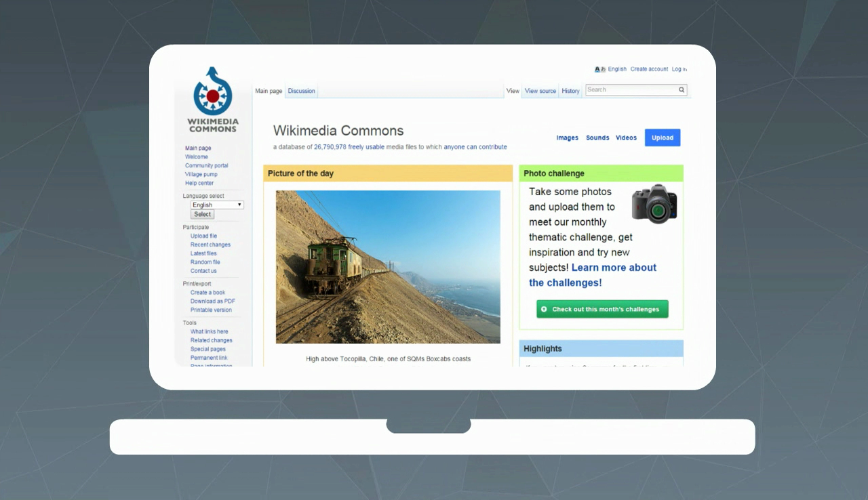Click the Select language button
Image resolution: width=868 pixels, height=500 pixels.
click(203, 214)
